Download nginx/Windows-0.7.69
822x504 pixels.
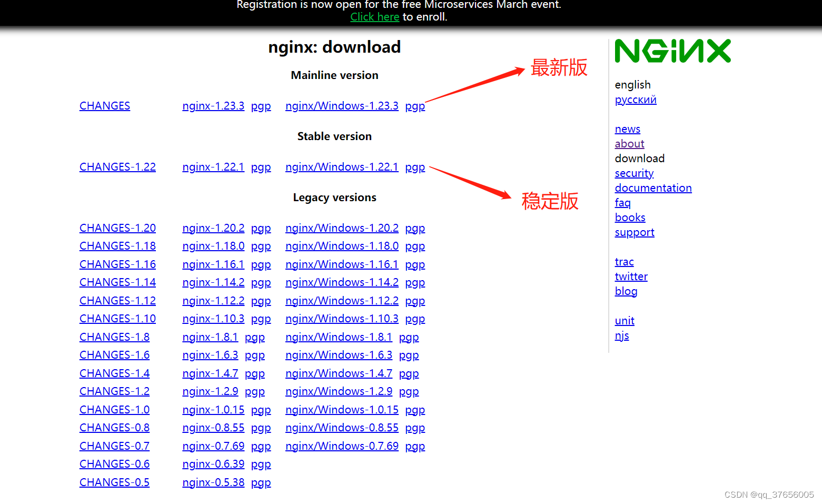tap(342, 446)
